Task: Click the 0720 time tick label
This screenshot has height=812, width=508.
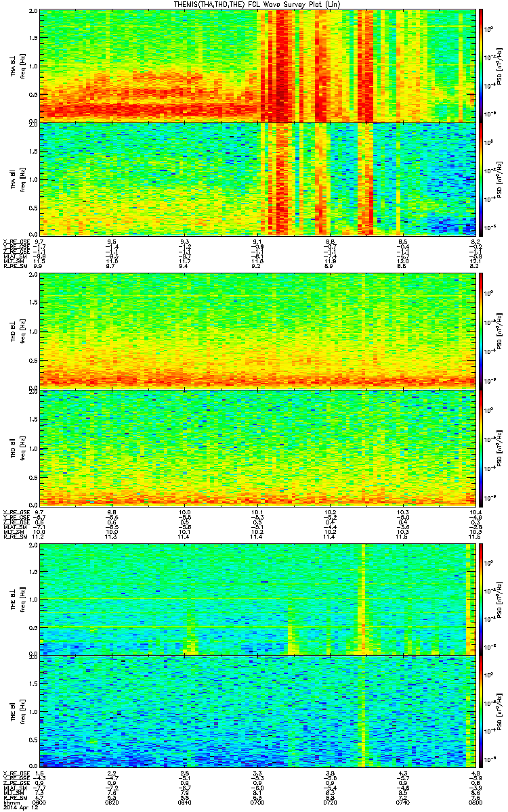Action: (332, 802)
